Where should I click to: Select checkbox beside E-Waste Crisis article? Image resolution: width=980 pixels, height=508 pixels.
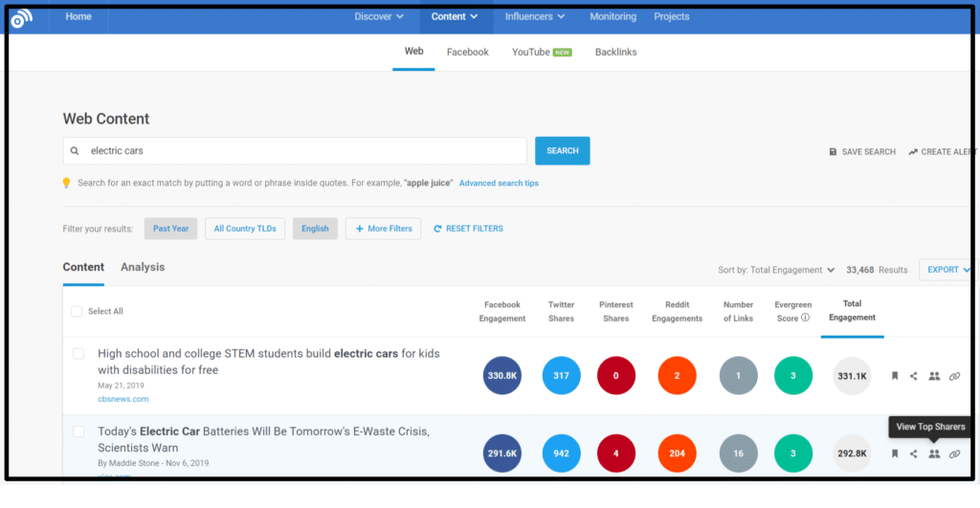pyautogui.click(x=78, y=431)
